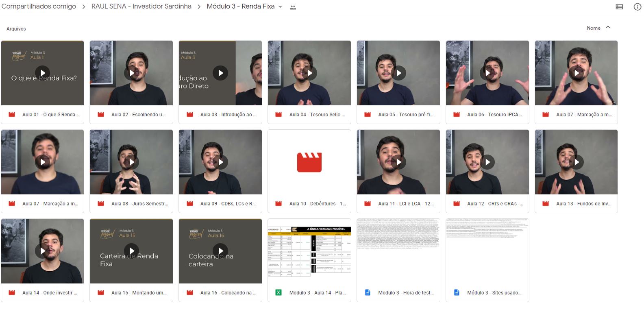Image resolution: width=644 pixels, height=316 pixels.
Task: Go to Compartilhados comigo breadcrumb
Action: click(39, 7)
